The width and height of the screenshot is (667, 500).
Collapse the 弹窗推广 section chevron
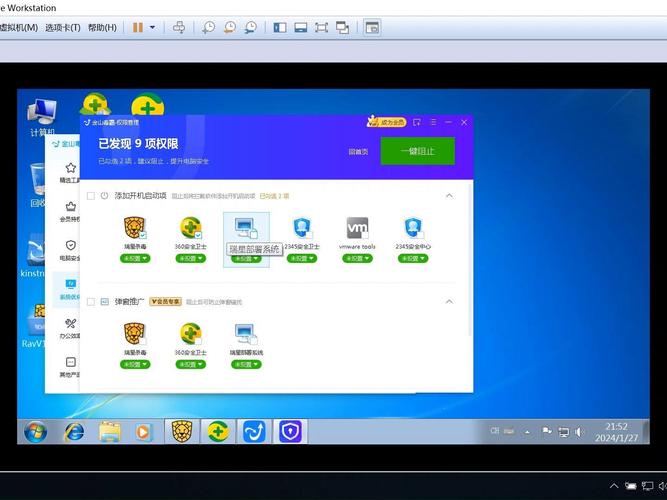(449, 302)
